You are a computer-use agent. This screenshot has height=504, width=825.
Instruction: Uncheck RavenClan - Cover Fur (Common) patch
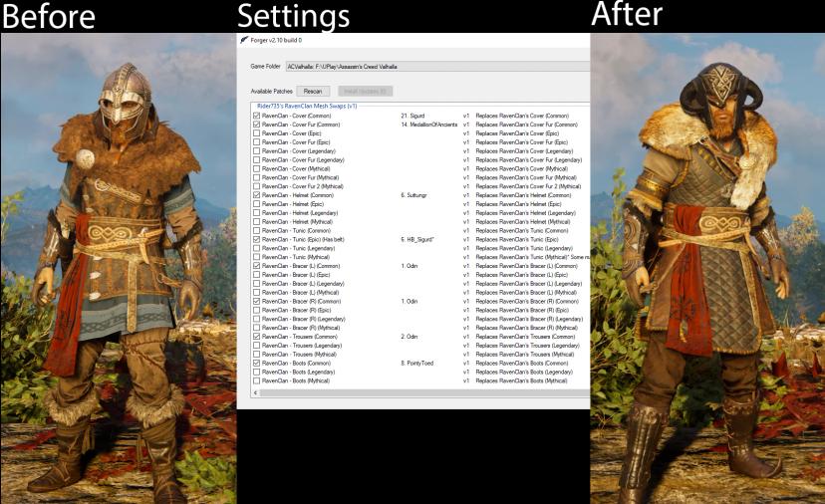[x=257, y=125]
